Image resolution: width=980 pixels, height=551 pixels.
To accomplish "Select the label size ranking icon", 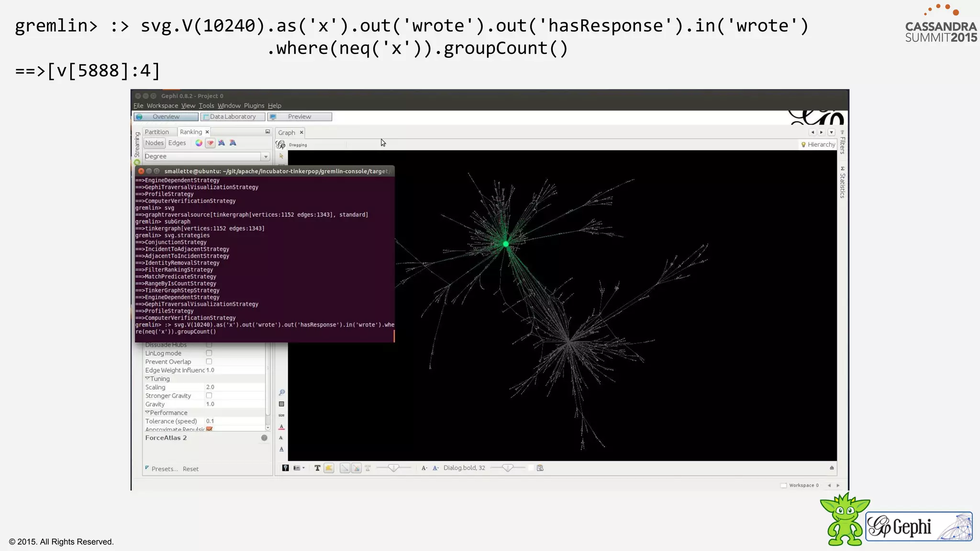I will (233, 143).
